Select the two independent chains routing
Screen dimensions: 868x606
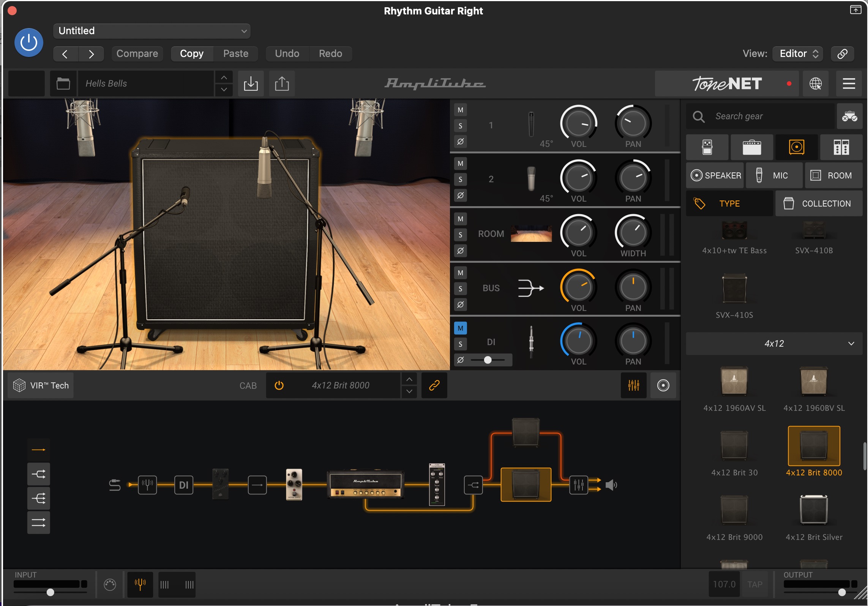tap(38, 523)
